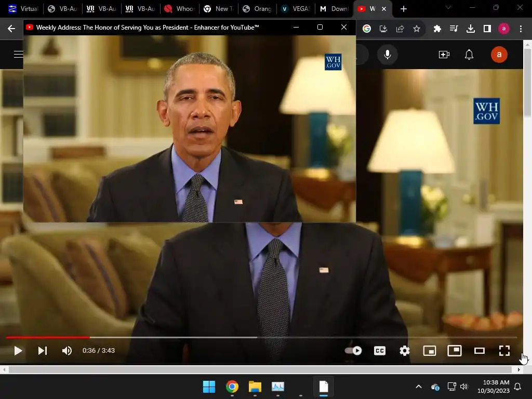Image resolution: width=532 pixels, height=399 pixels.
Task: Share this page icon
Action: pyautogui.click(x=400, y=29)
